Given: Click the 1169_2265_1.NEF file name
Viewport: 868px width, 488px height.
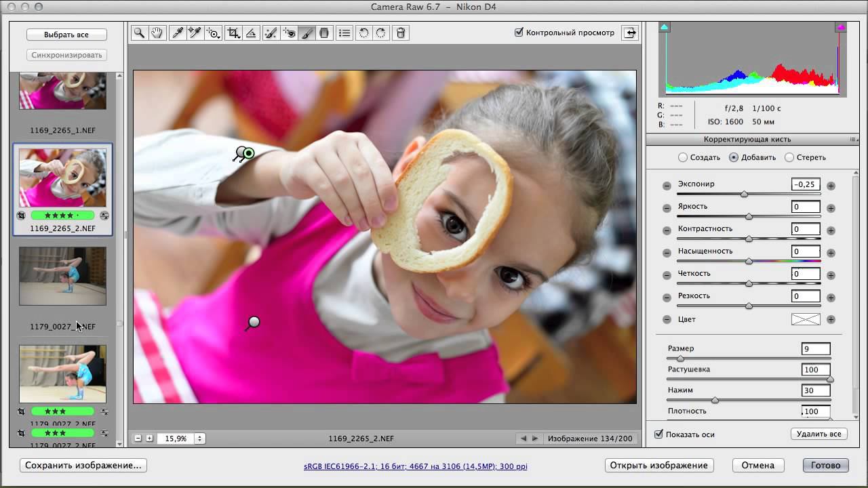Looking at the screenshot, I should pos(62,130).
